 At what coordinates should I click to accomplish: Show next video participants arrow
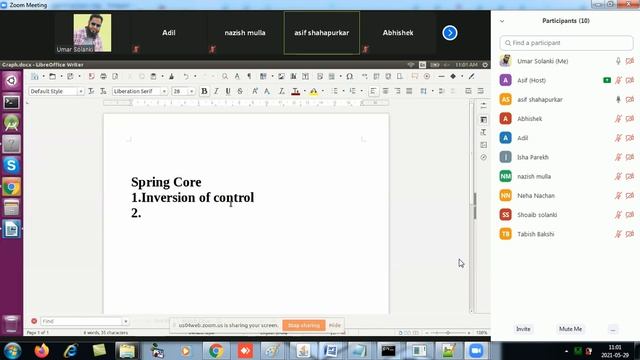[450, 33]
